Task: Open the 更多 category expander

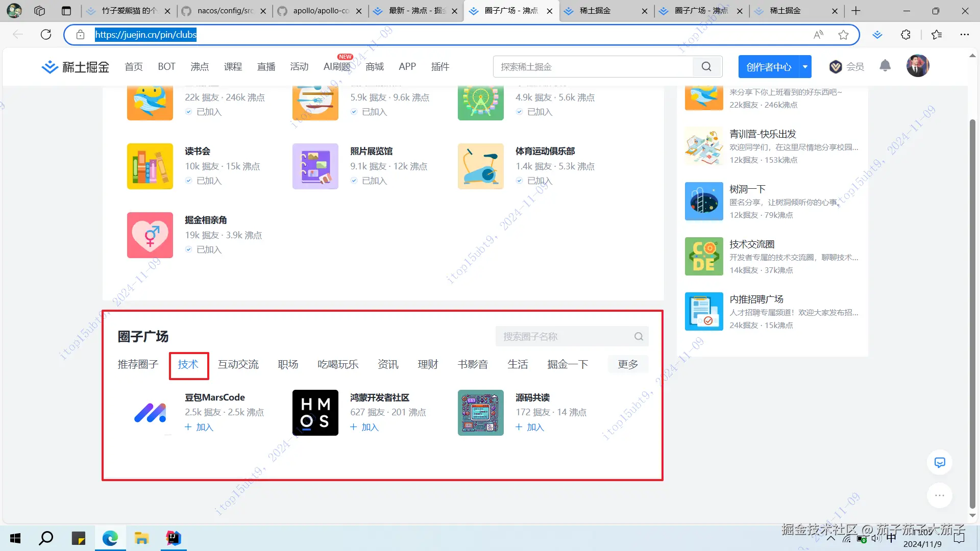Action: (x=628, y=364)
